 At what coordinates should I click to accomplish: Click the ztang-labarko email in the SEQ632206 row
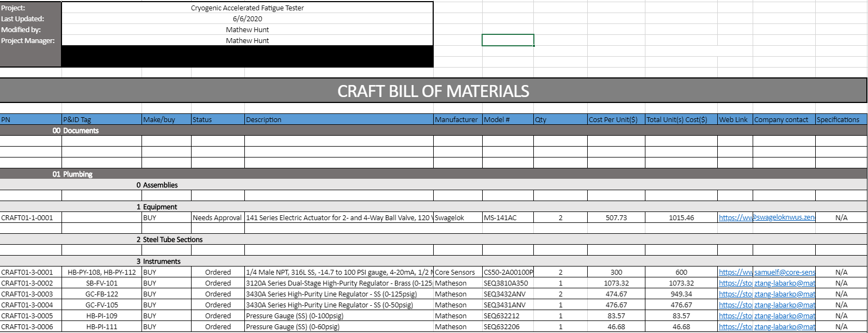click(784, 326)
